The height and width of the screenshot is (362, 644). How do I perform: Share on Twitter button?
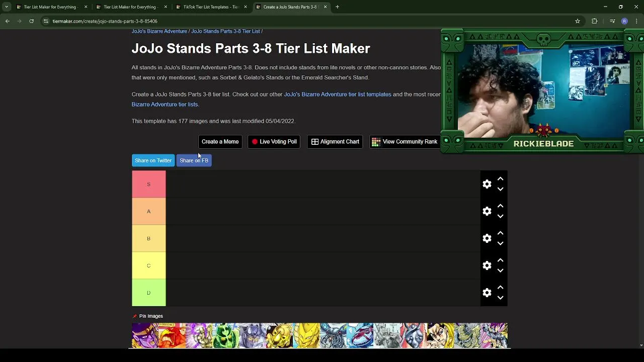pos(153,160)
